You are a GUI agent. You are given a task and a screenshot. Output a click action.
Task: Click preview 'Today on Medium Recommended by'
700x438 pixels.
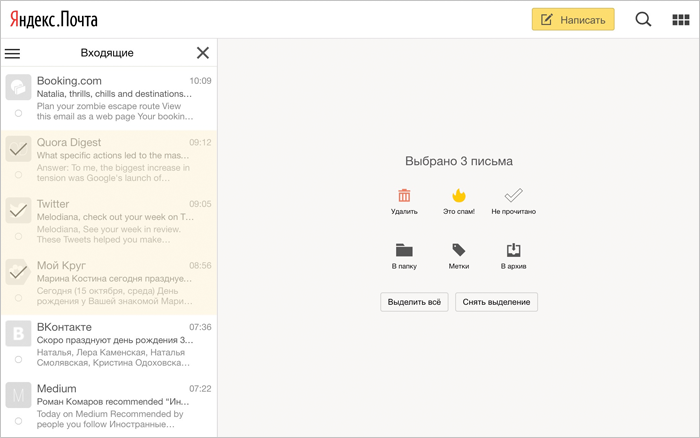110,414
